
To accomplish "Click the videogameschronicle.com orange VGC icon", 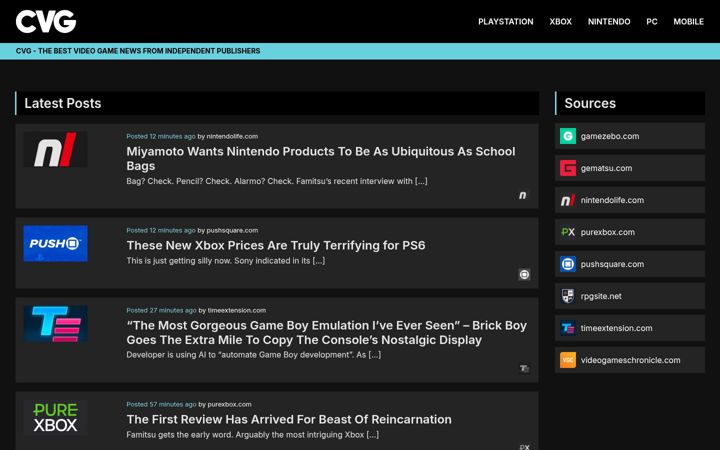I will 568,360.
